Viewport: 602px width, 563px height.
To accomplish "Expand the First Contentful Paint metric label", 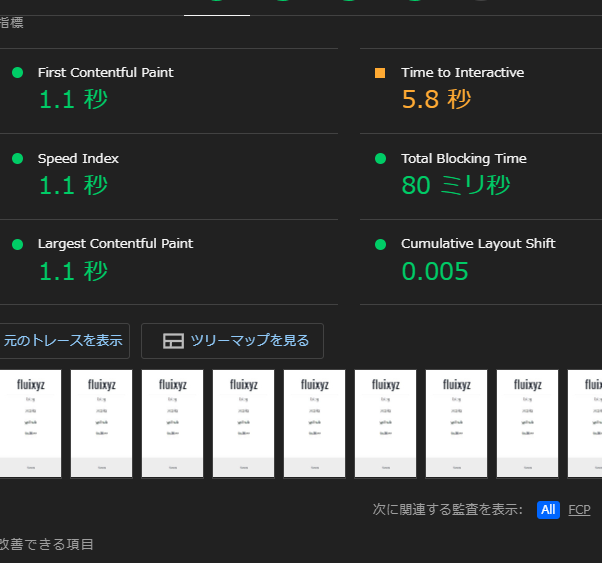I will click(105, 73).
